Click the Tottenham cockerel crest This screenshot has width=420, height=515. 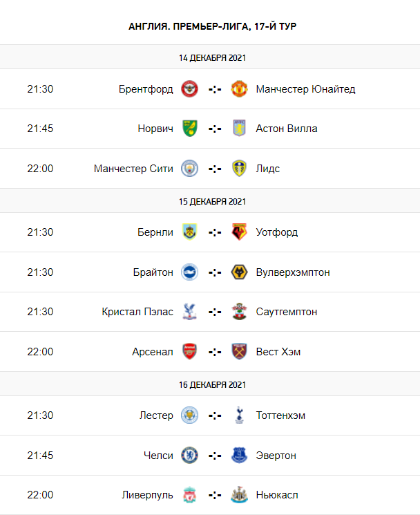point(239,415)
